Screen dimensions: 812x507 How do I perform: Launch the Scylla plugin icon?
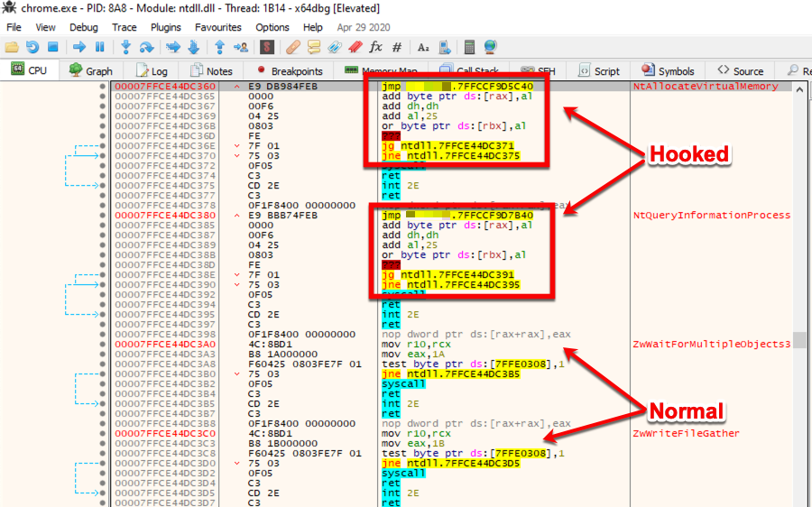pyautogui.click(x=267, y=47)
